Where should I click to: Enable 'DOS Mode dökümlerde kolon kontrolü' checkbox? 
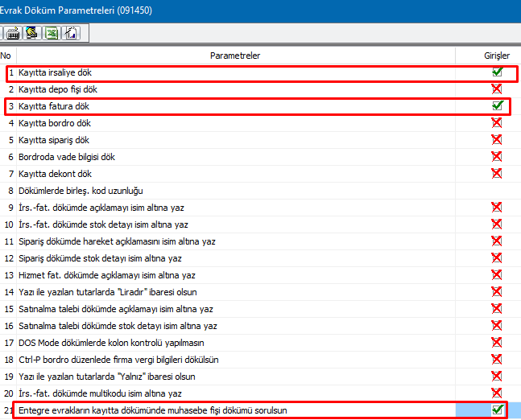click(x=497, y=342)
